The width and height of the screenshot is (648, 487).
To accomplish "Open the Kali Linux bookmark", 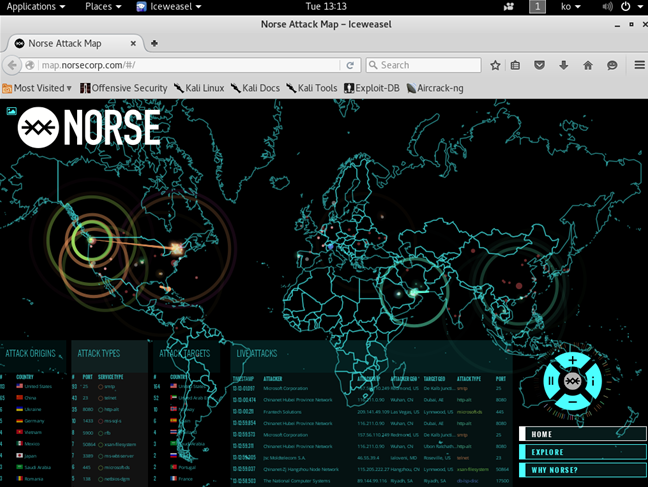I will 199,88.
